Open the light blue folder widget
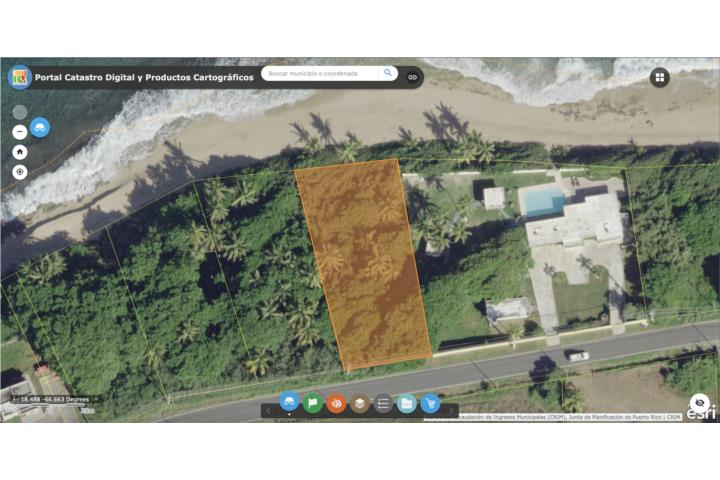This screenshot has width=720, height=480. tap(407, 403)
